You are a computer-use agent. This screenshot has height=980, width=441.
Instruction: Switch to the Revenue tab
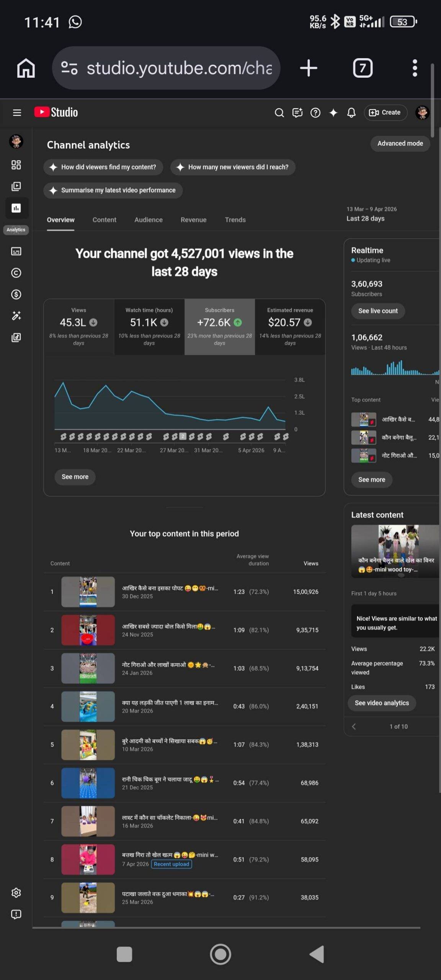click(193, 220)
